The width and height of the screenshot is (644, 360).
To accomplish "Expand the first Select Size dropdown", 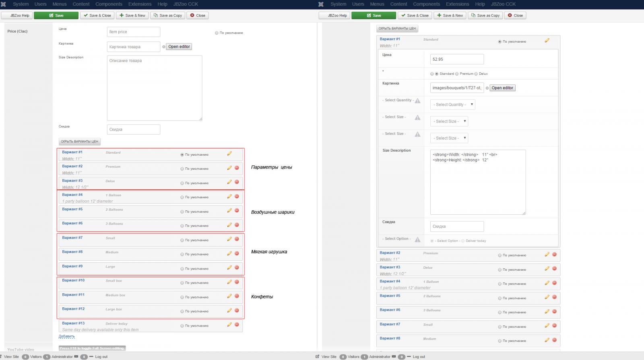I will coord(449,121).
